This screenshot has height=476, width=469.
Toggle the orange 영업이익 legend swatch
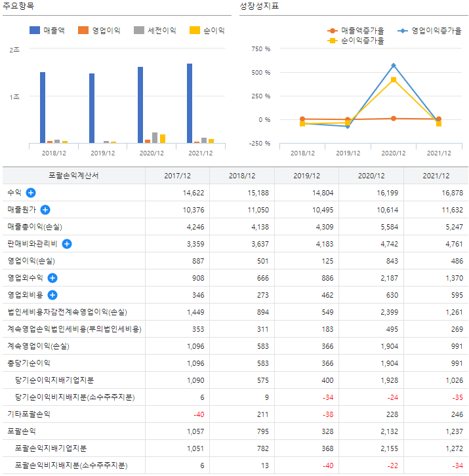pyautogui.click(x=83, y=30)
